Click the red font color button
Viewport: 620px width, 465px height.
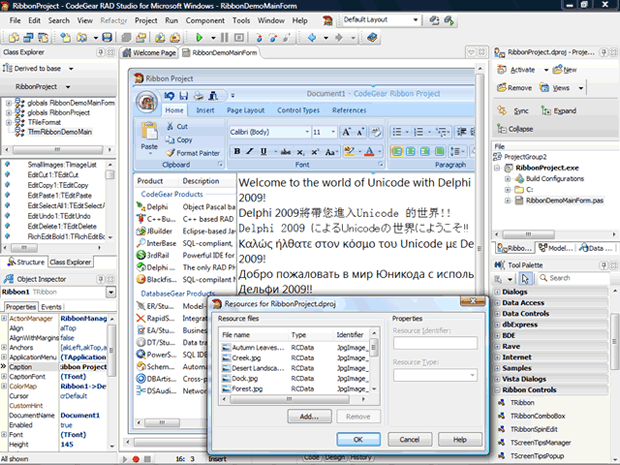(369, 151)
